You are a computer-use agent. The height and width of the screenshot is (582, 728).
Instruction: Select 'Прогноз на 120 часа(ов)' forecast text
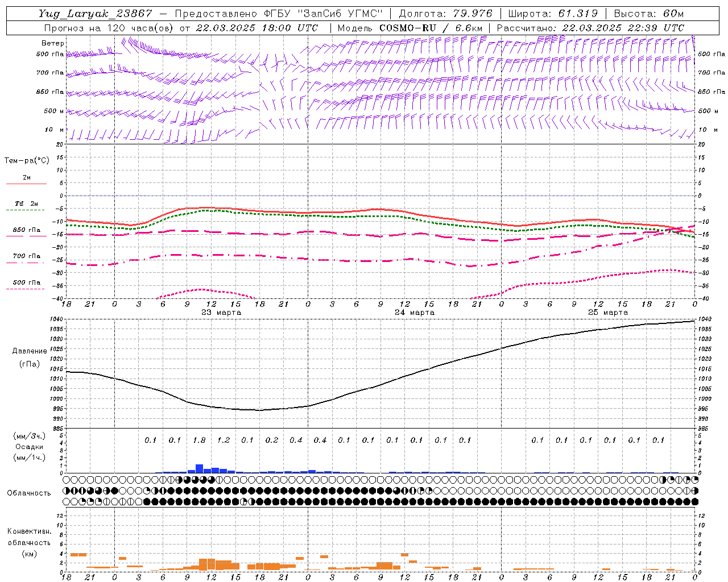pyautogui.click(x=109, y=27)
